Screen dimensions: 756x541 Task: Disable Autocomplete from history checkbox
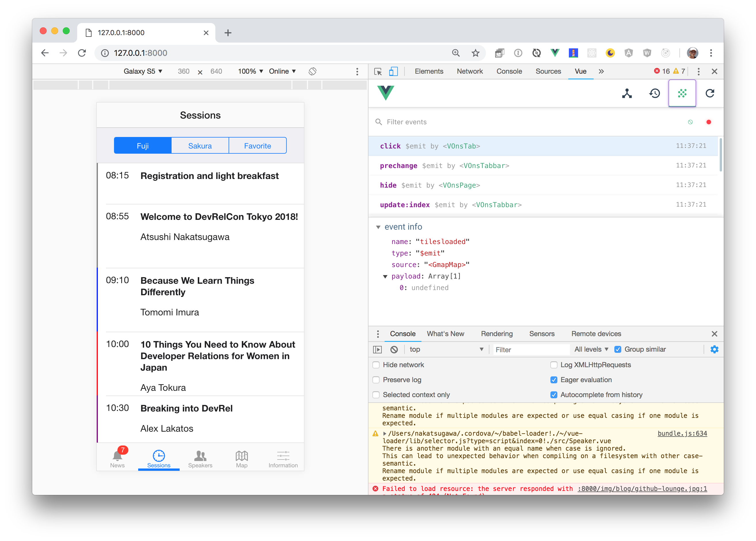tap(554, 395)
